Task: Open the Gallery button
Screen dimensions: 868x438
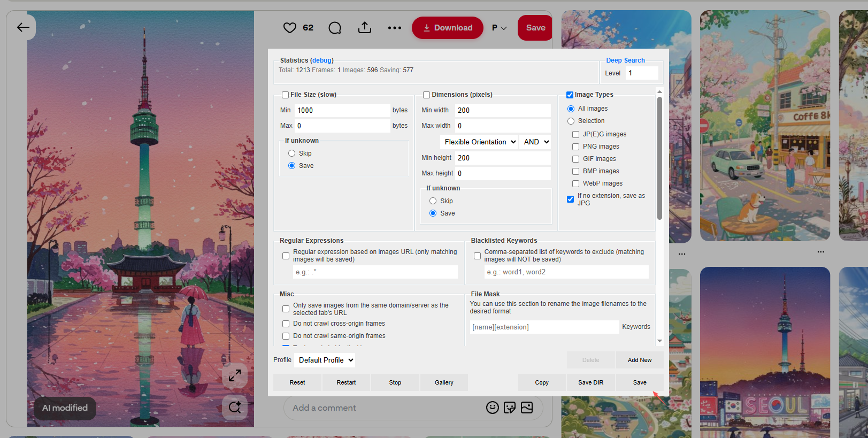Action: [444, 382]
